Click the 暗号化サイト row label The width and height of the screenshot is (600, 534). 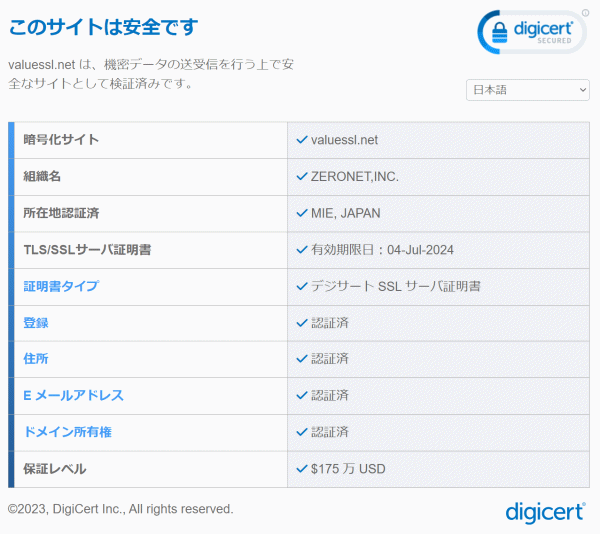[61, 140]
